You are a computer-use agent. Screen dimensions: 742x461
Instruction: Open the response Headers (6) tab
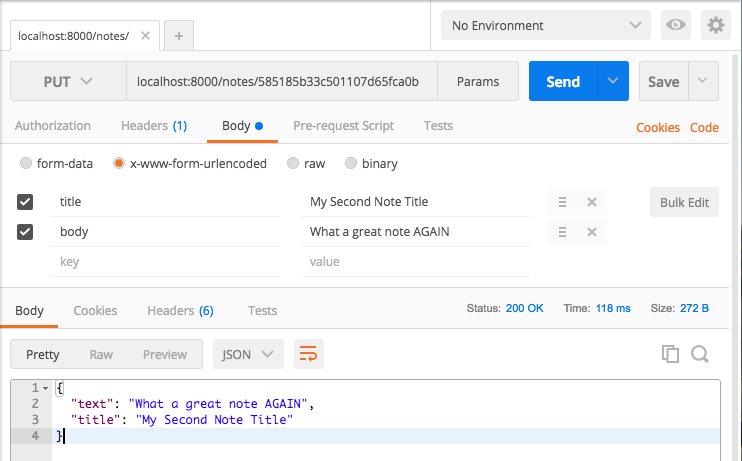click(x=180, y=310)
